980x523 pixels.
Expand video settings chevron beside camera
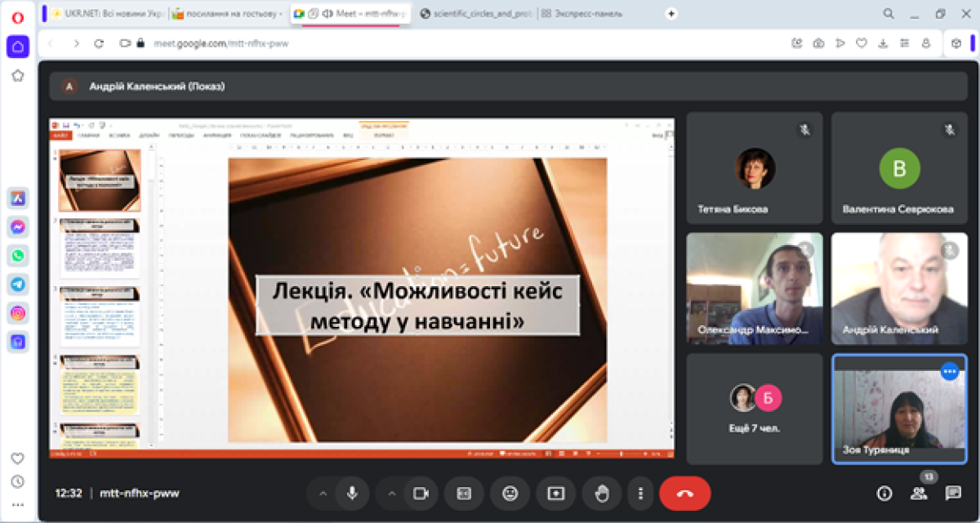[391, 494]
